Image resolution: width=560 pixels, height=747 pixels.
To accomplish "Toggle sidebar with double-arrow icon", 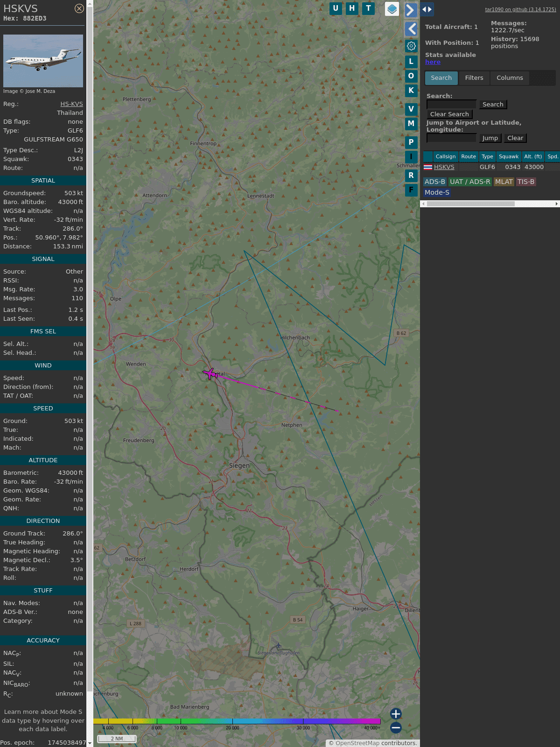I will tap(427, 9).
